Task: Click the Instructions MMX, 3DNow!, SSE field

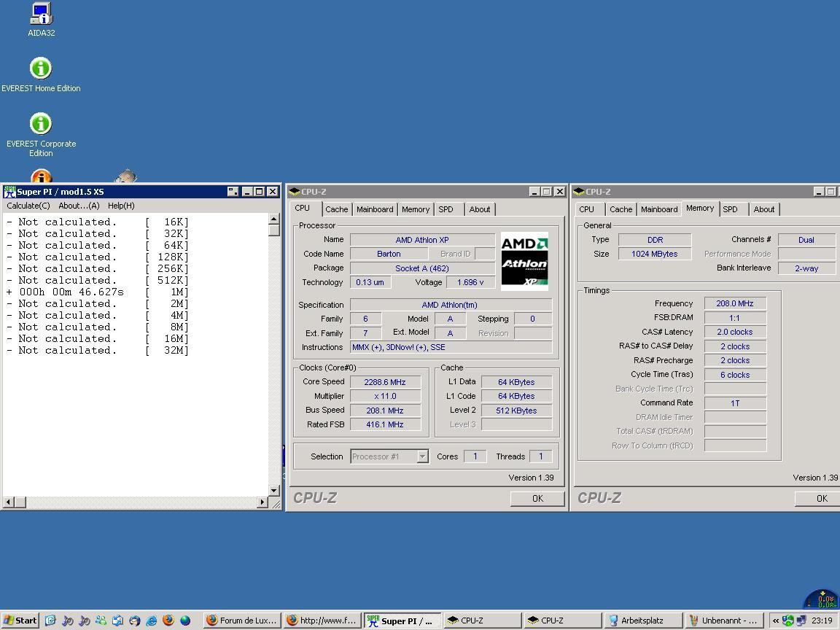Action: pyautogui.click(x=451, y=347)
